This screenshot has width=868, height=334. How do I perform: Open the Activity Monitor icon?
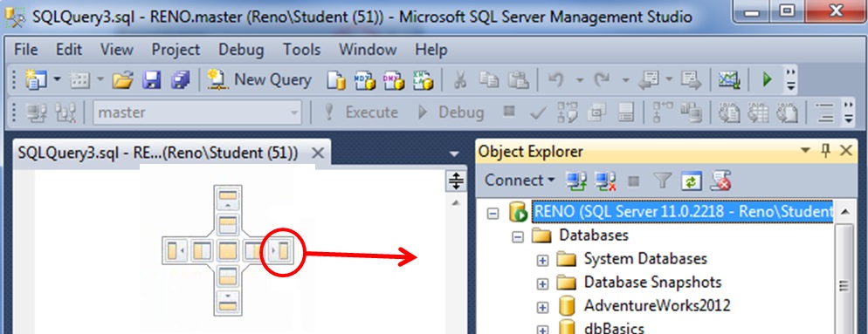730,81
